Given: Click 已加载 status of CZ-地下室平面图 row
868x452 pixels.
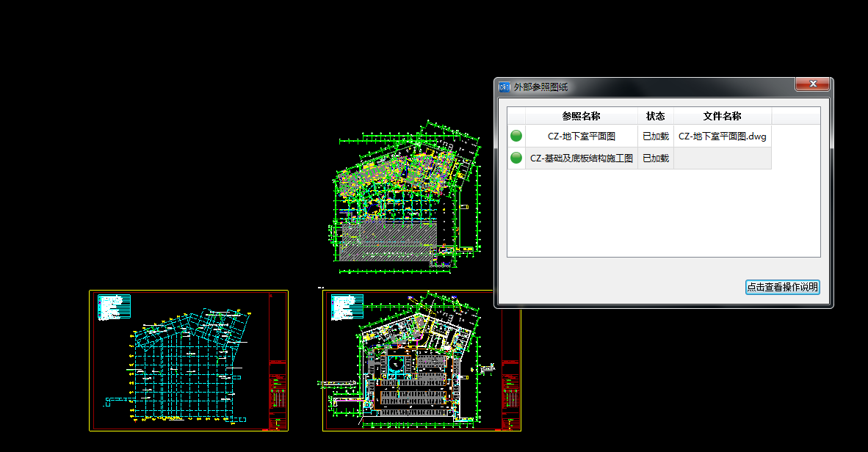Looking at the screenshot, I should 655,136.
